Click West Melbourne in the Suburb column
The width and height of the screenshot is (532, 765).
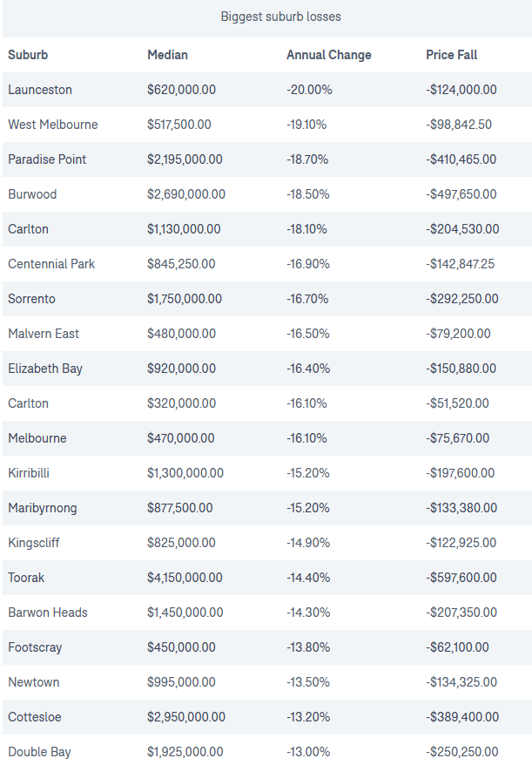[x=53, y=125]
